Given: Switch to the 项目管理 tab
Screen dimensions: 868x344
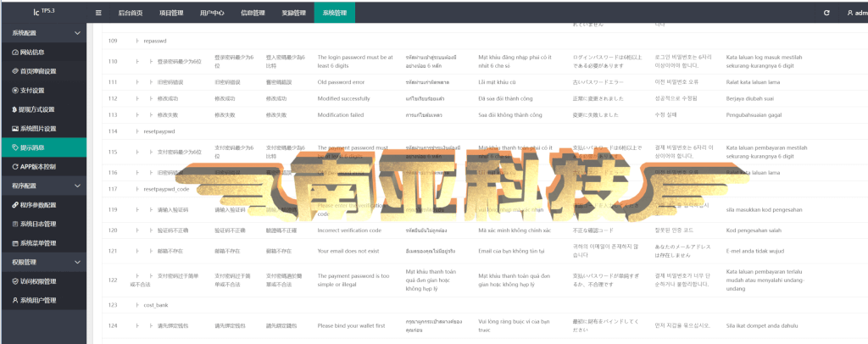Looking at the screenshot, I should 171,13.
